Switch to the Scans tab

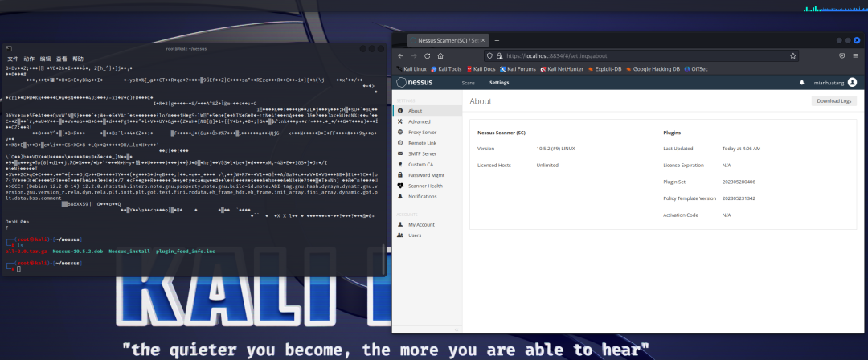(468, 82)
